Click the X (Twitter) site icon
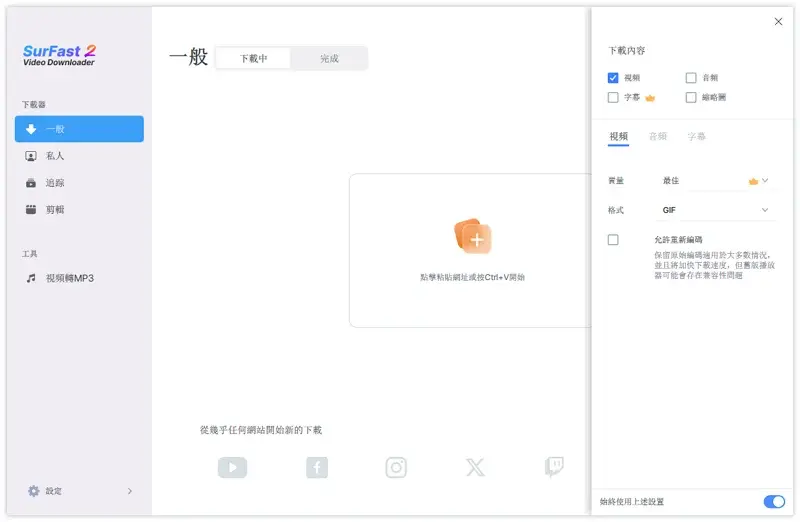The image size is (800, 522). click(475, 467)
